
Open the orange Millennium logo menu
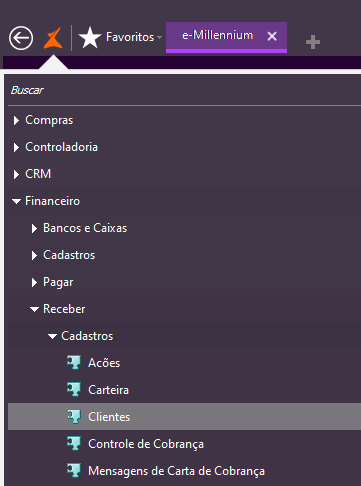coord(53,38)
